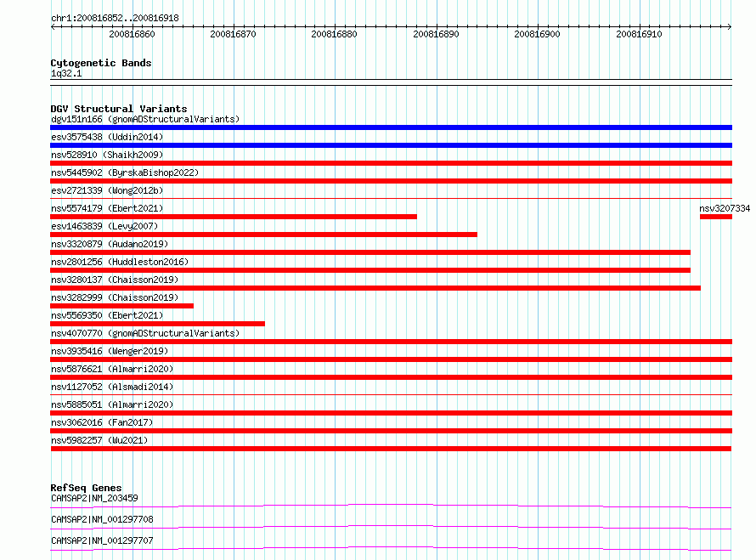
Task: Open variant nsv2801256 (Huddleston2016)
Action: click(x=120, y=262)
